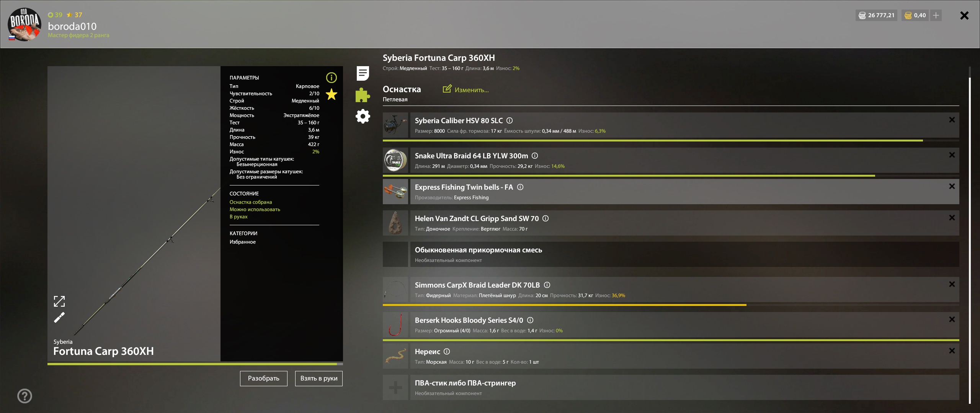Screen dimensions: 980x413
Task: Show info for Snake Ultra Braid line
Action: [x=535, y=156]
